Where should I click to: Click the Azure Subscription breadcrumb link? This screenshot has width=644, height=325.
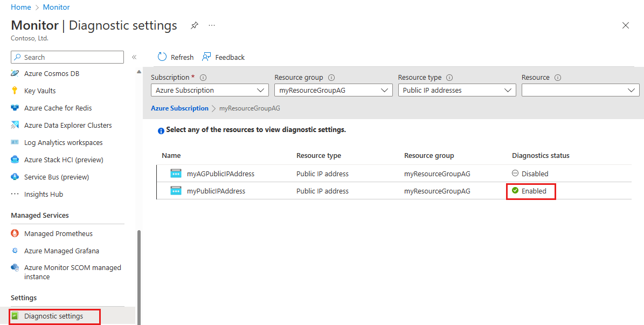click(179, 108)
